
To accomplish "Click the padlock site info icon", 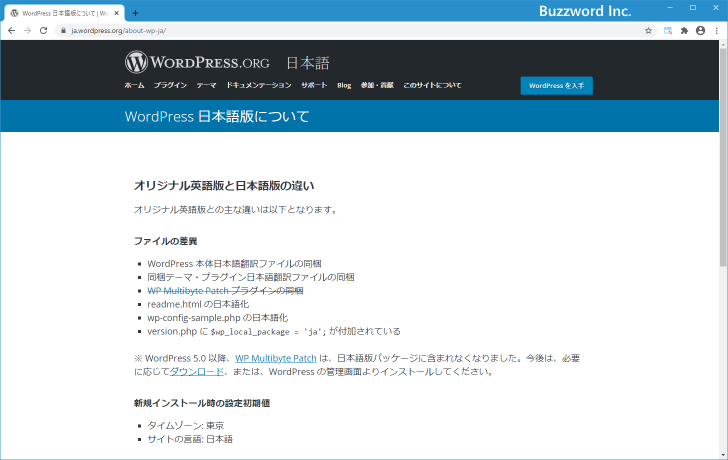I will [64, 31].
